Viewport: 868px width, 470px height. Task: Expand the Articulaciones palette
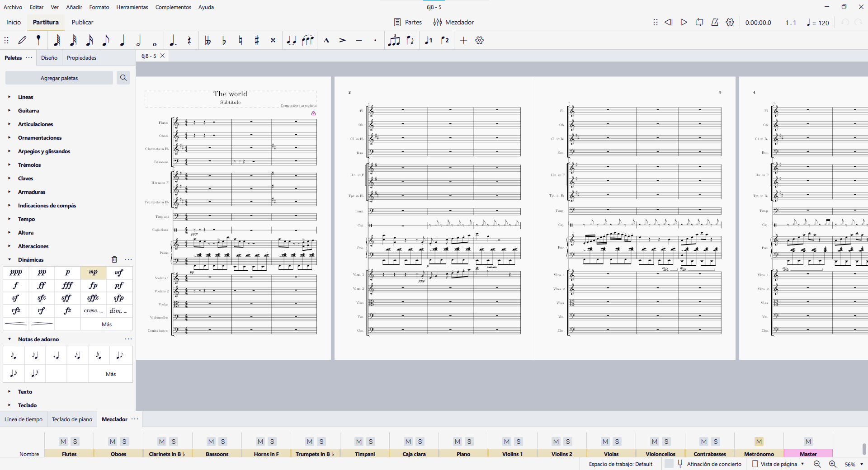(9, 124)
